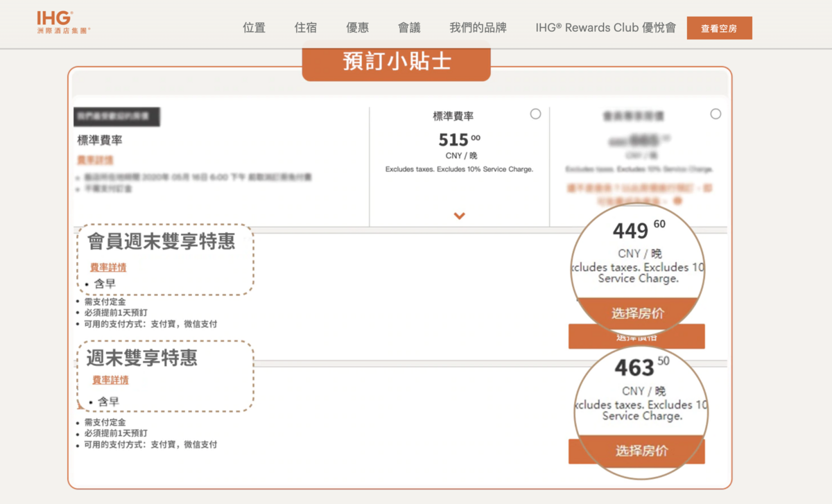Viewport: 832px width, 504px height.
Task: Open the 位置 menu
Action: 254,28
